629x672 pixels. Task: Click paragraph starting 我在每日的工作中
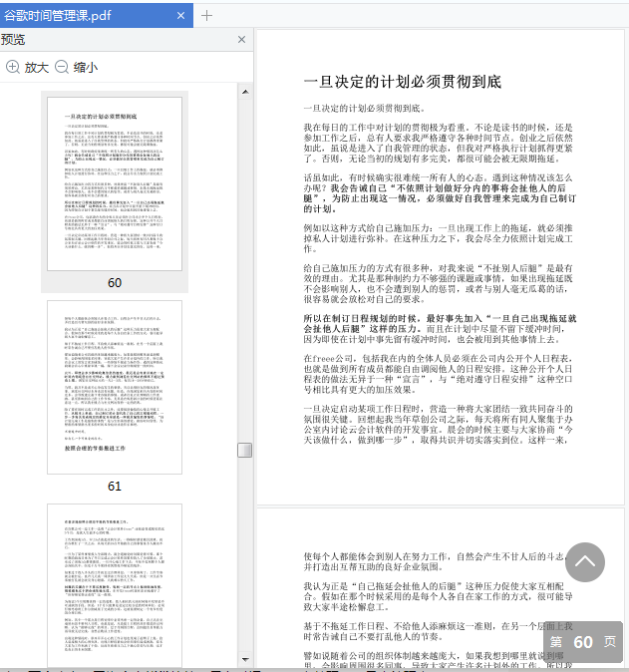tap(438, 143)
